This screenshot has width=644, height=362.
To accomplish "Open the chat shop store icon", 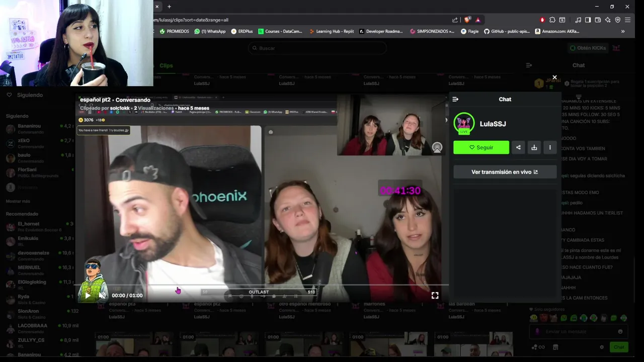I will 555,347.
